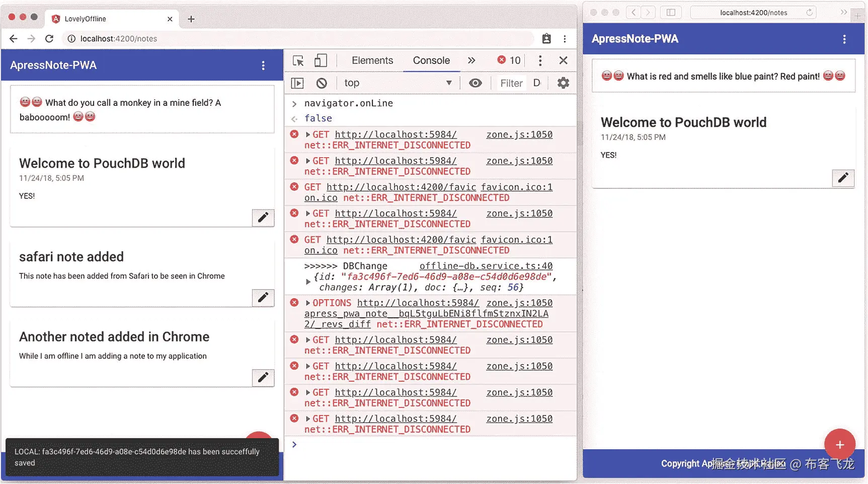
Task: Open the 'top' JavaScript context dropdown
Action: click(x=398, y=83)
